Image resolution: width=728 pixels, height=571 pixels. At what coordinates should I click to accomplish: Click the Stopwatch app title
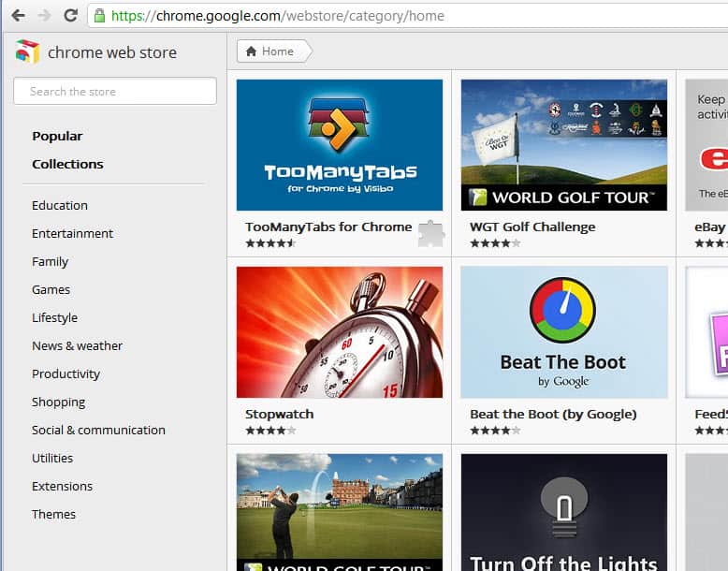280,414
